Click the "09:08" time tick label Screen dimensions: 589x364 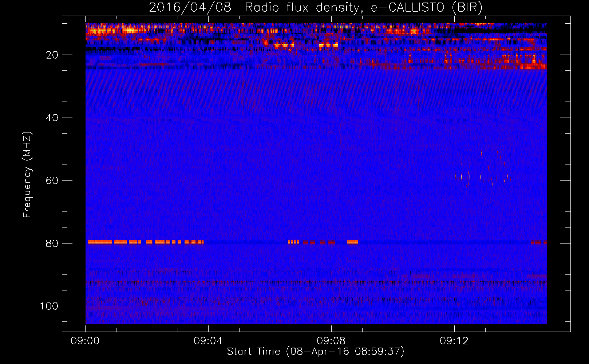331,341
